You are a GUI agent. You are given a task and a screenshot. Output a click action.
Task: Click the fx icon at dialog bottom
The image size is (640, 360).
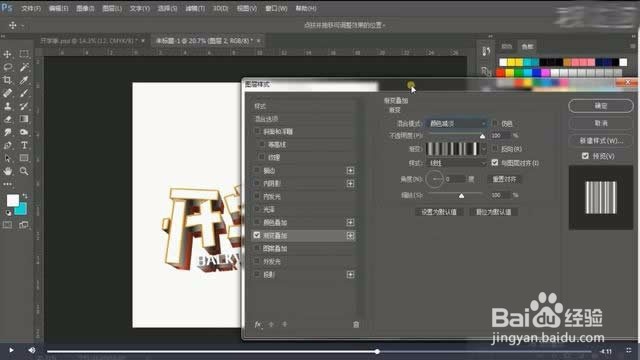[258, 324]
